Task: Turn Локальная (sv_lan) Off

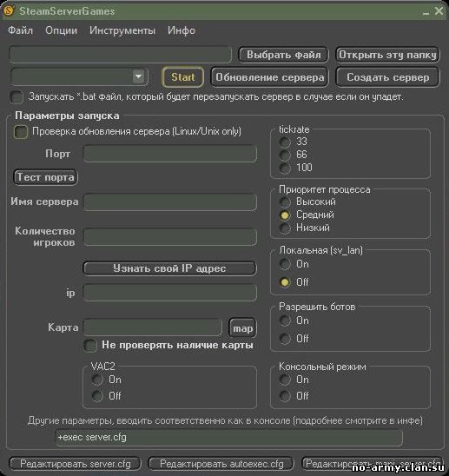Action: click(x=285, y=282)
